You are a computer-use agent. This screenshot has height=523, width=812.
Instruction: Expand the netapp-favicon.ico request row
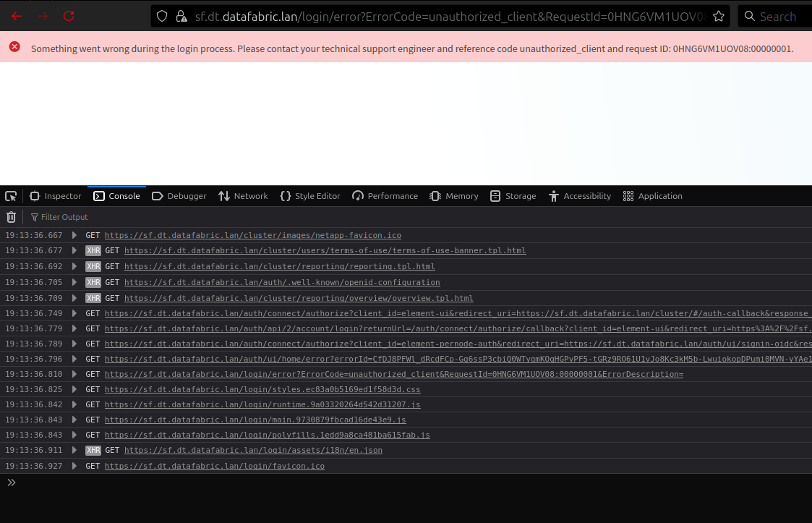(74, 235)
